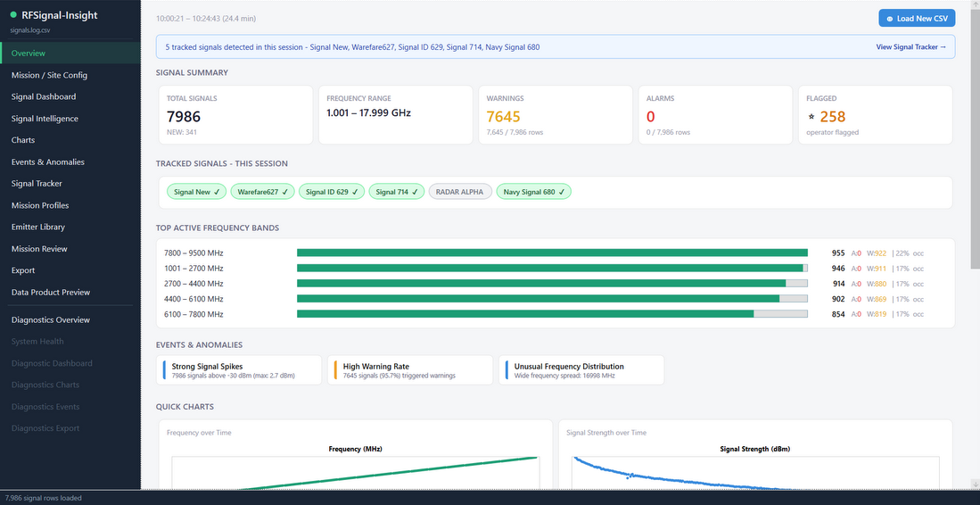This screenshot has width=980, height=505.
Task: Click the 'NEW: 341' text
Action: coord(181,133)
